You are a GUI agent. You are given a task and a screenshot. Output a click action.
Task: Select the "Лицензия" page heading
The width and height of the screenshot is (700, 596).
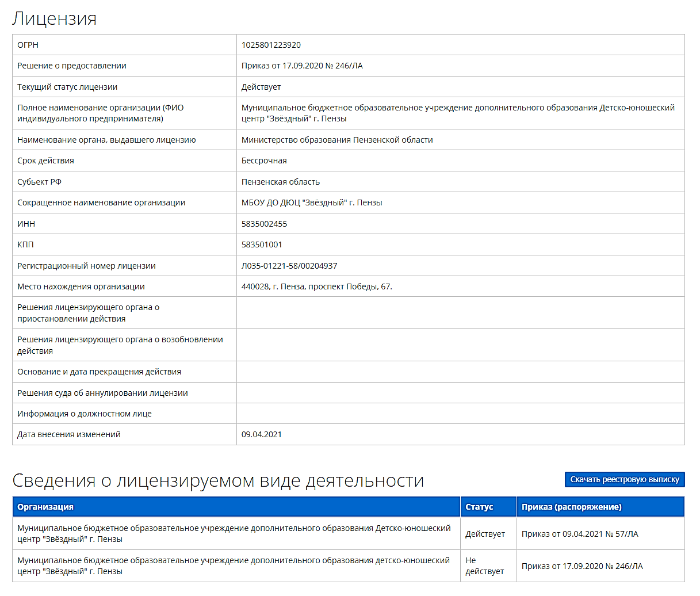[x=54, y=18]
